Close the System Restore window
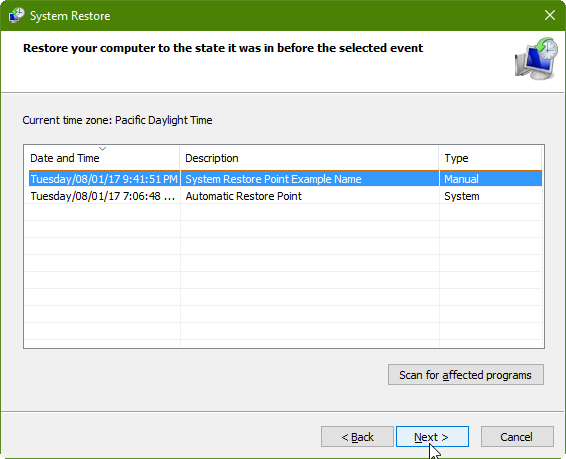Screen dimensions: 566x459 coord(550,15)
